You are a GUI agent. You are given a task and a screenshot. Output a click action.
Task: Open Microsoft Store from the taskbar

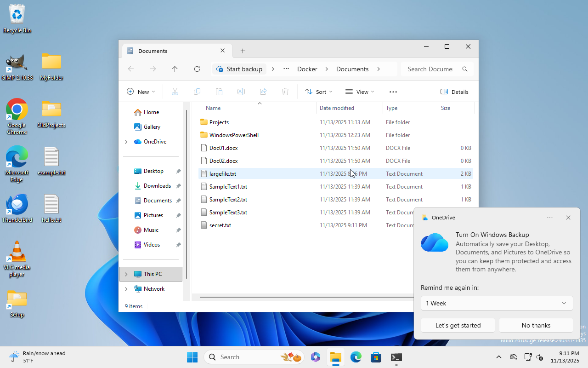376,357
